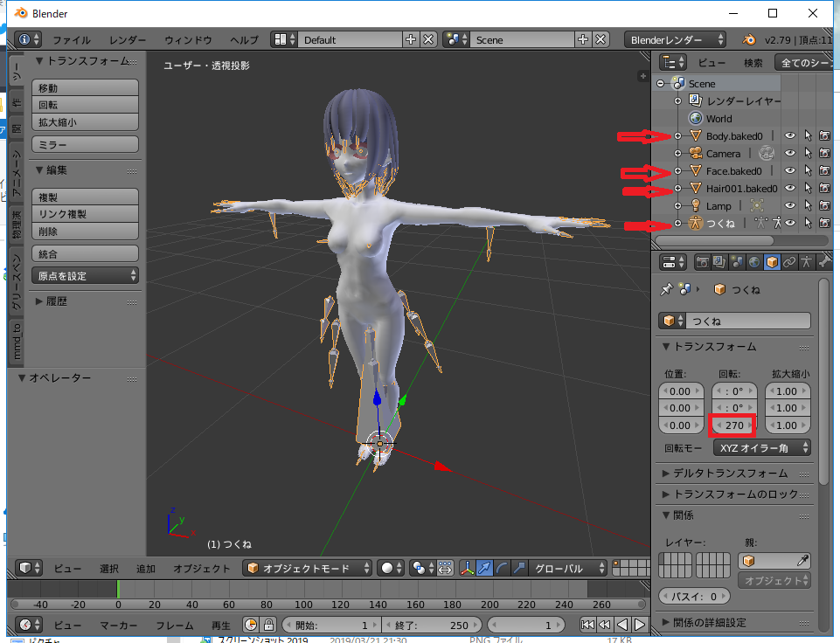Open the armature data properties tab

(x=806, y=262)
